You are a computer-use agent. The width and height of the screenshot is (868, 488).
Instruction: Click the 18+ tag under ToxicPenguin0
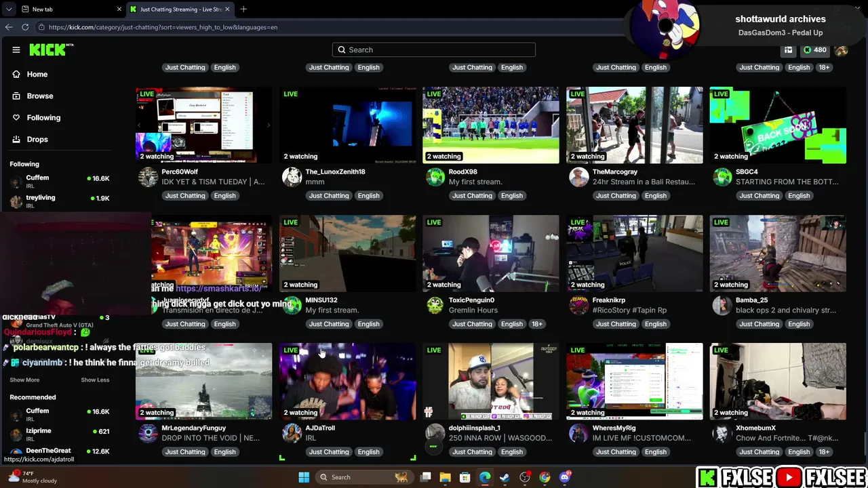[x=537, y=324]
